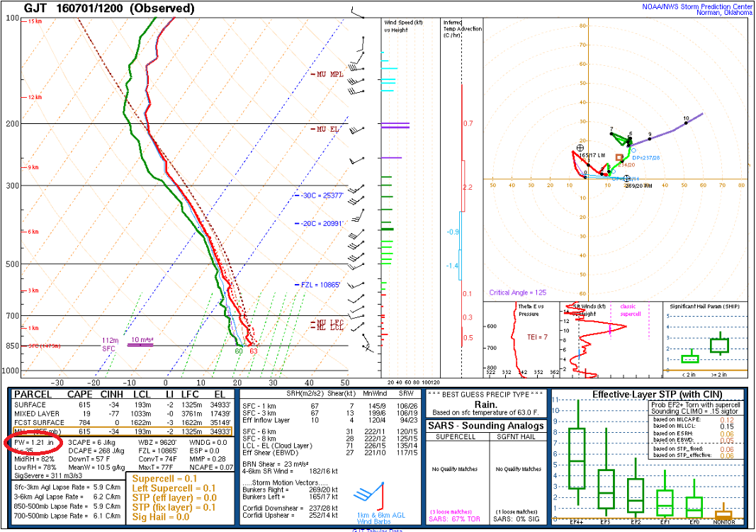Click the brown square mean wind marker on hodograph
Image resolution: width=756 pixels, height=532 pixels.
pyautogui.click(x=619, y=157)
